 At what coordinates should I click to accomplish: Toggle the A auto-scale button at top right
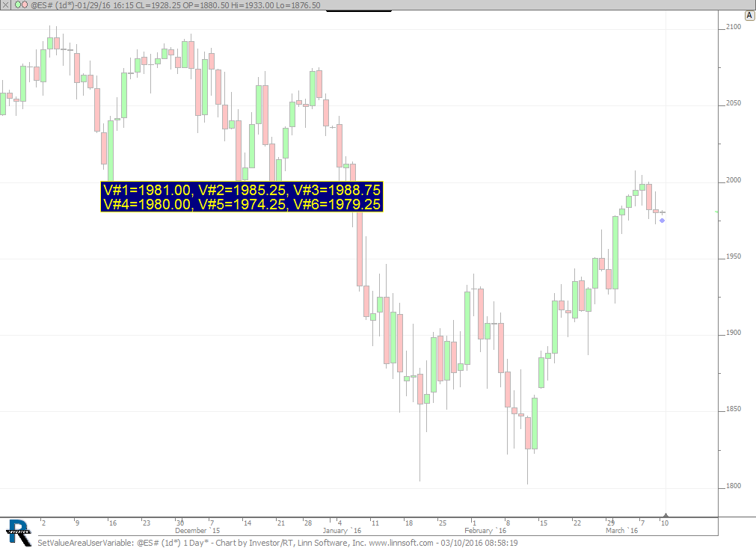click(x=749, y=16)
